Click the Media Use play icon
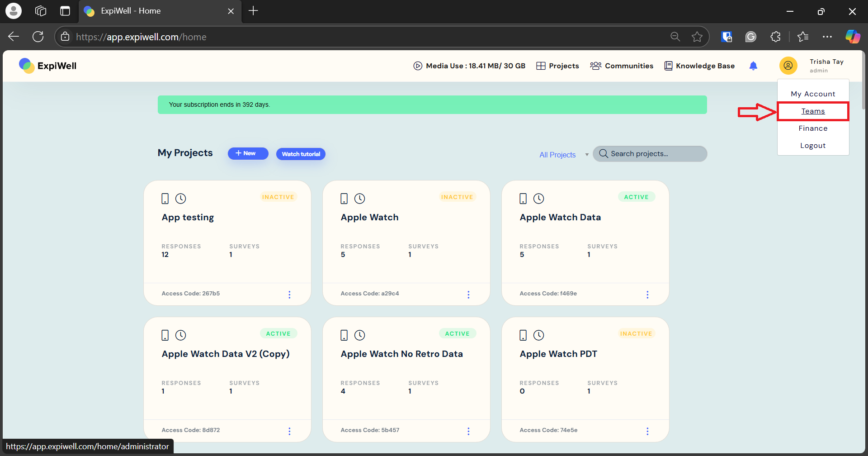868x456 pixels. [418, 66]
